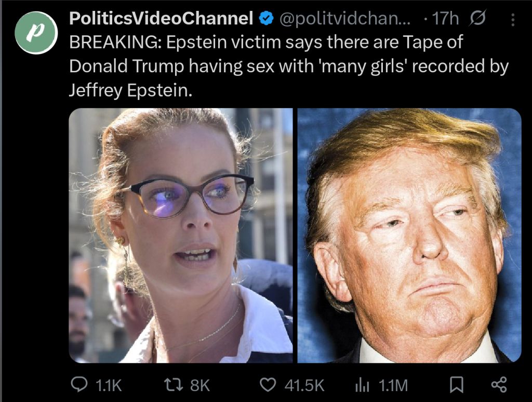Bookmark this post
The image size is (532, 402).
pos(456,385)
